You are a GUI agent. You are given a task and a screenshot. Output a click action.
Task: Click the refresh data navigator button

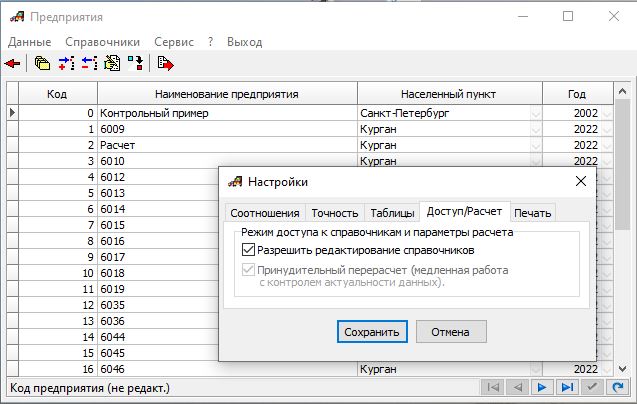coord(618,387)
